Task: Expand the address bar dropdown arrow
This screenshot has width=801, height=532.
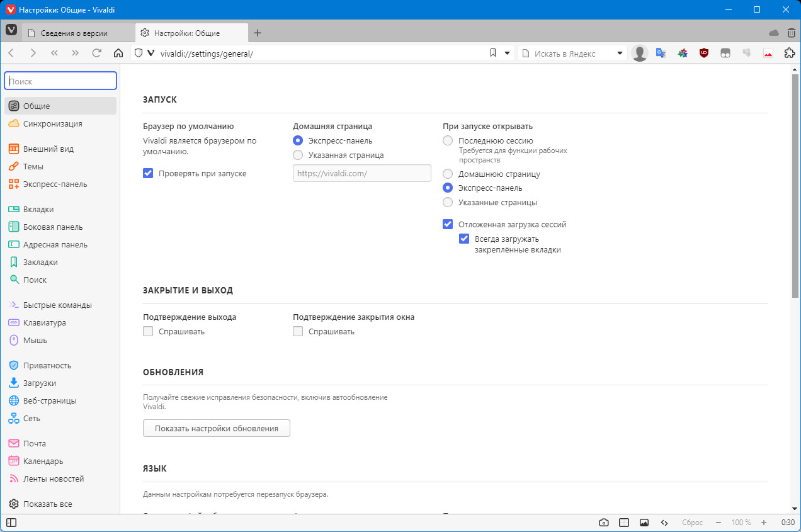Action: 508,54
